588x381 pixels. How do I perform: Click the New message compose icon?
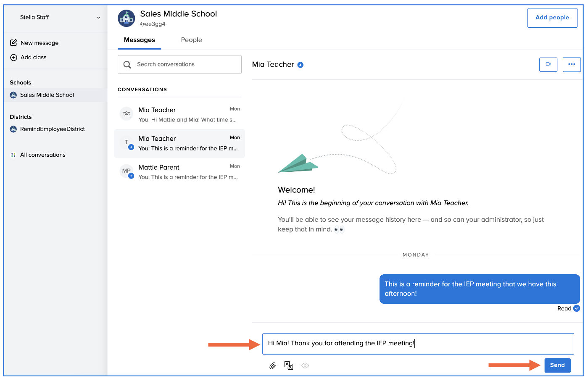pos(13,43)
